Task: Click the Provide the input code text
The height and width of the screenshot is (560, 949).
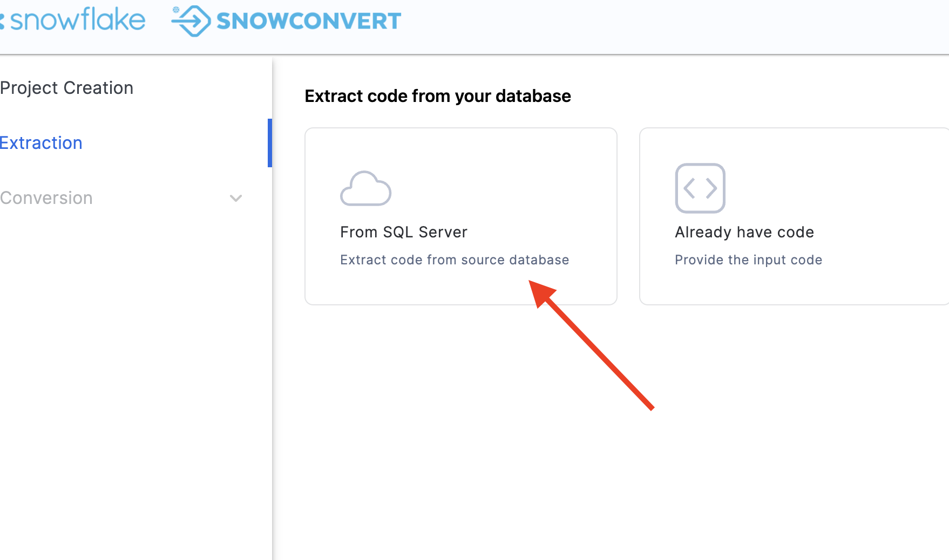Action: 748,259
